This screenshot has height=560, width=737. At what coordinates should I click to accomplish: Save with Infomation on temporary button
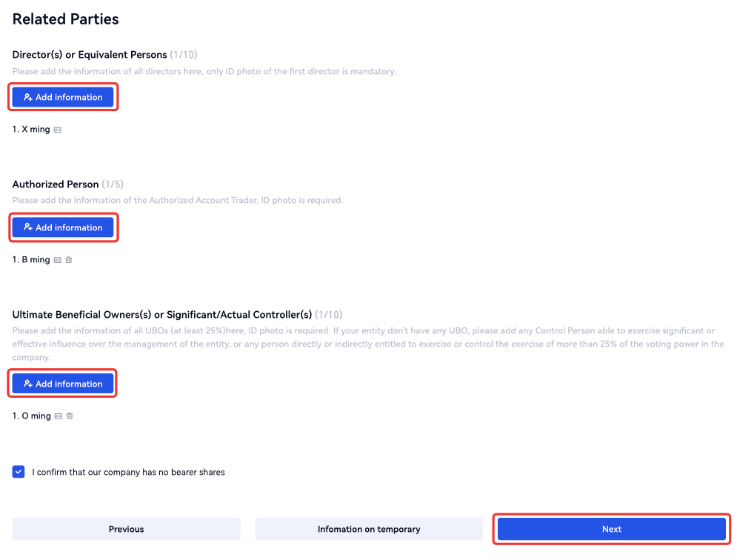tap(369, 529)
